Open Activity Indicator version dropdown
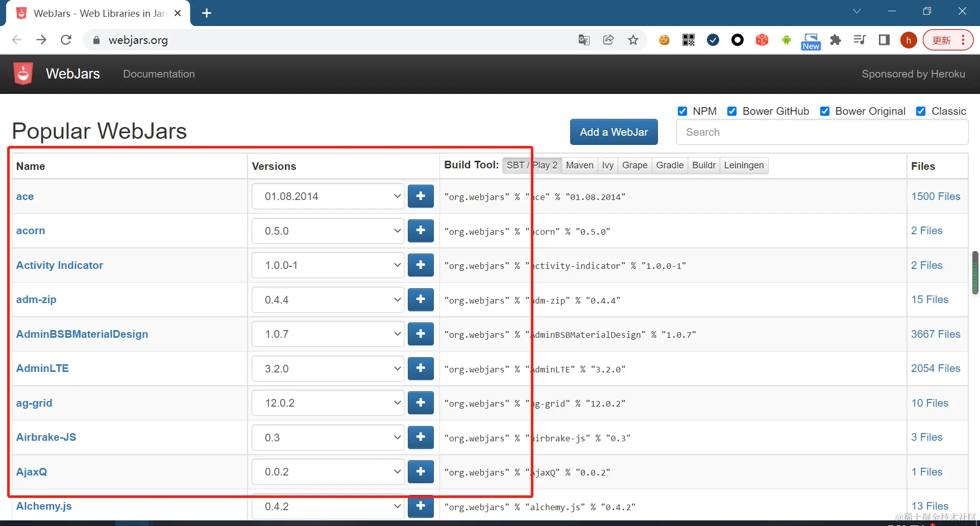Screen dimensions: 980x526 pyautogui.click(x=328, y=265)
